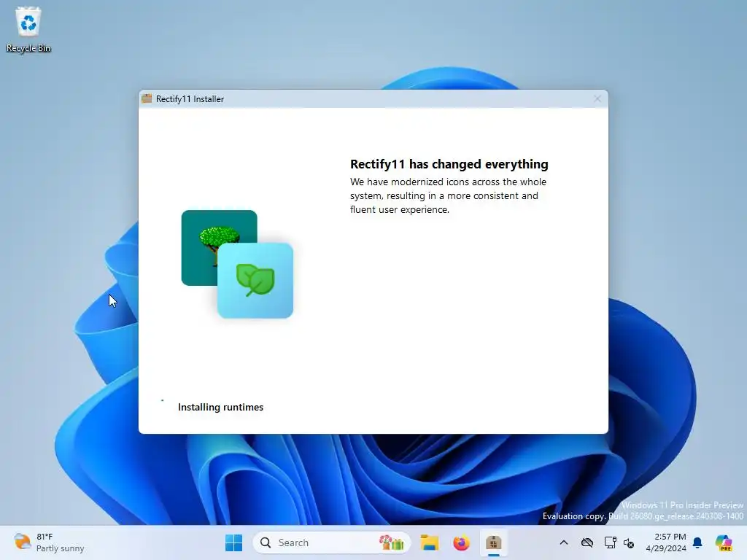Click the 'Installing runtimes' status text
747x560 pixels.
(220, 407)
